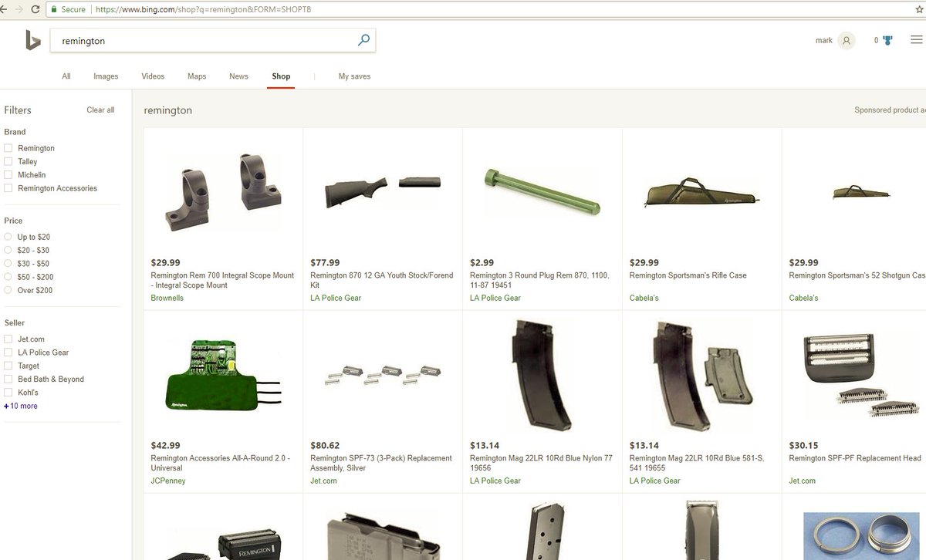Switch to the Maps tab
Screen dimensions: 926x560
click(197, 76)
